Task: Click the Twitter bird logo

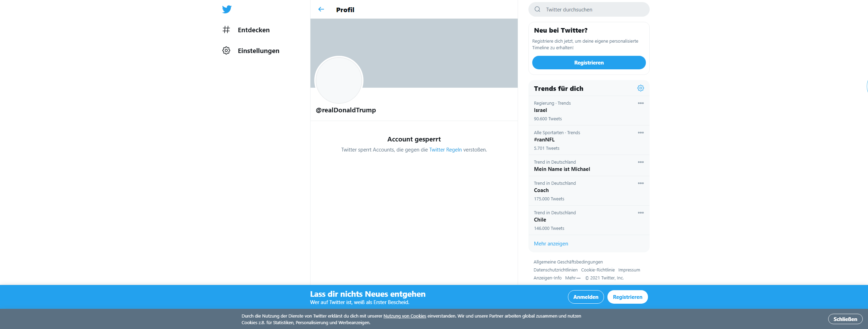Action: coord(227,9)
